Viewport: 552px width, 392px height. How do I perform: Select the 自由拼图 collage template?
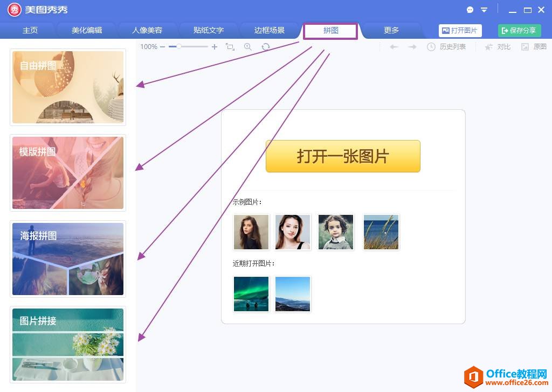67,87
